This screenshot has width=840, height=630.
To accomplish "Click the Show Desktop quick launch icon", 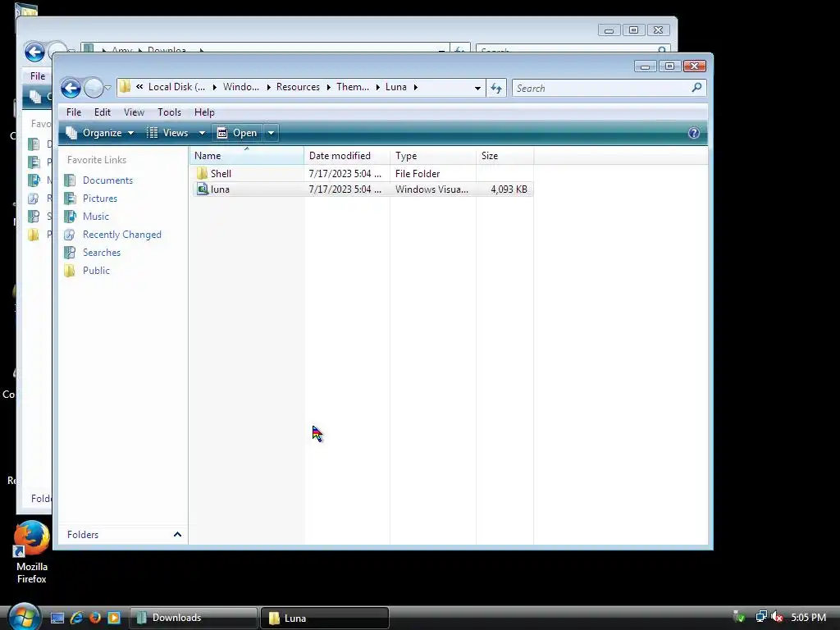I will 57,618.
